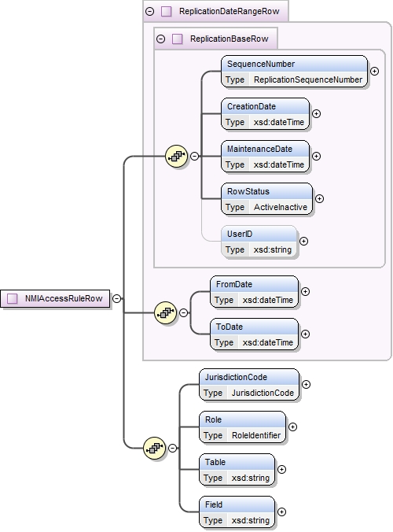Collapse the ReplicationDateRangeRow group
Screen dimensions: 393x532
pos(150,11)
